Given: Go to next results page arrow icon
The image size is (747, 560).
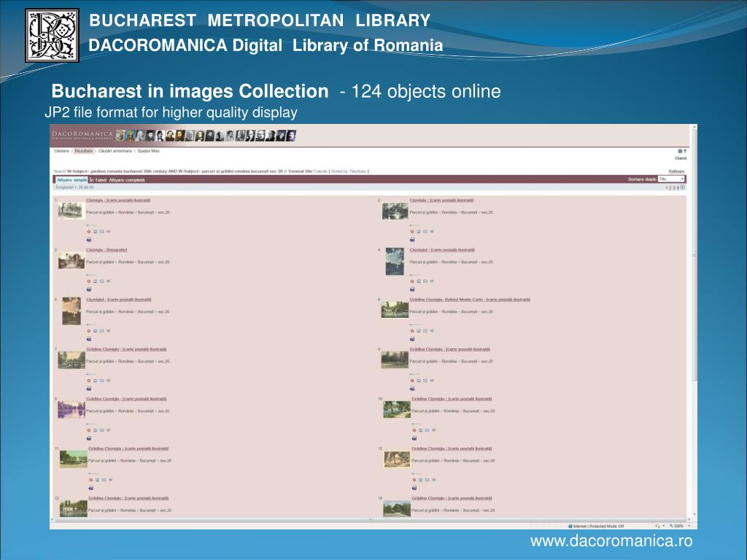Looking at the screenshot, I should coord(683,187).
